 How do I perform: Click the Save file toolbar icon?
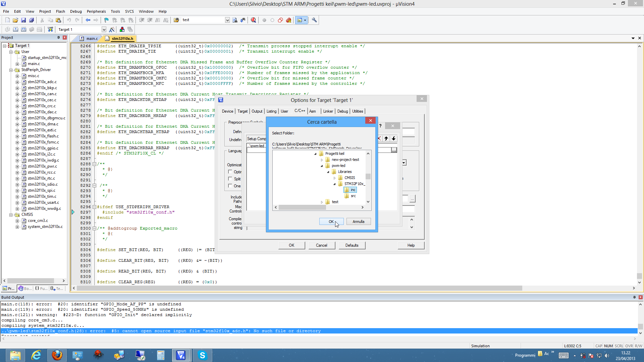[23, 20]
